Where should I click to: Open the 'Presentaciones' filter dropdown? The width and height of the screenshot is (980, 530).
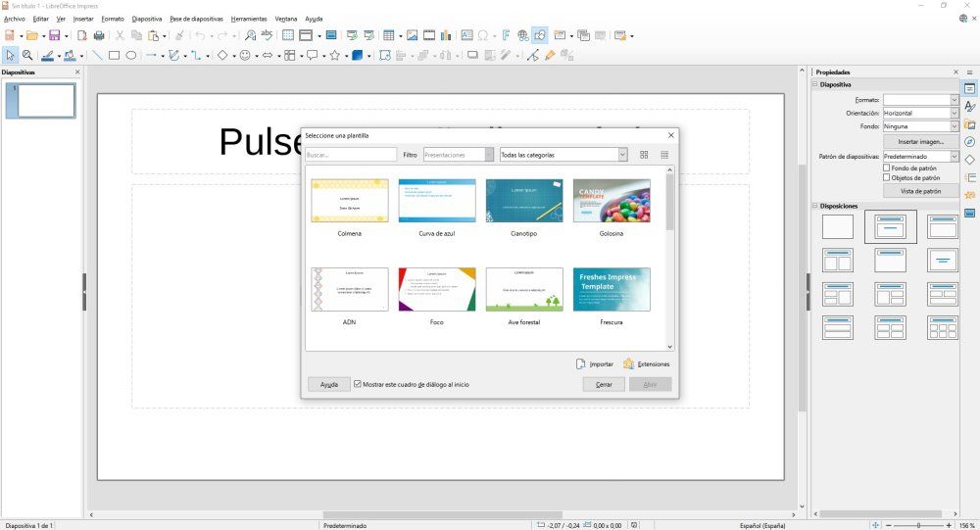[x=458, y=155]
